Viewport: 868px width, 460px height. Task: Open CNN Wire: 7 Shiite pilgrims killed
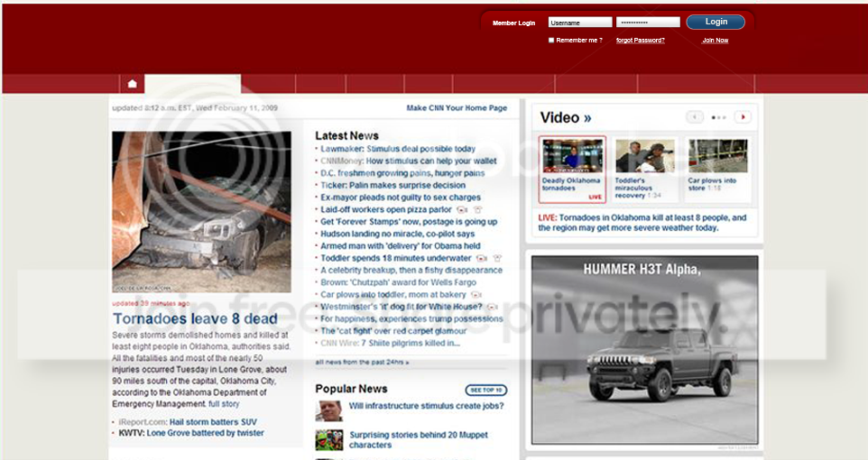[x=391, y=344]
